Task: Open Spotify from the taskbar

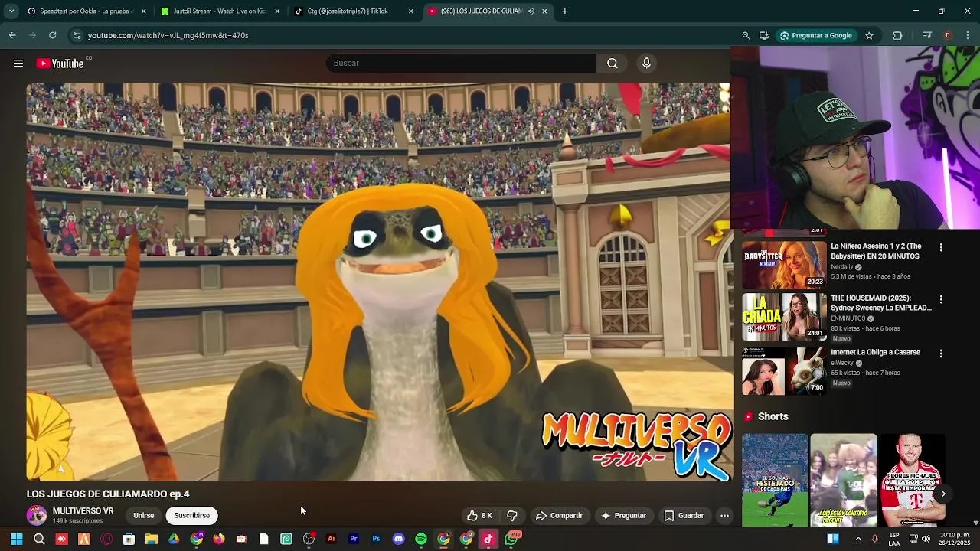Action: (421, 539)
